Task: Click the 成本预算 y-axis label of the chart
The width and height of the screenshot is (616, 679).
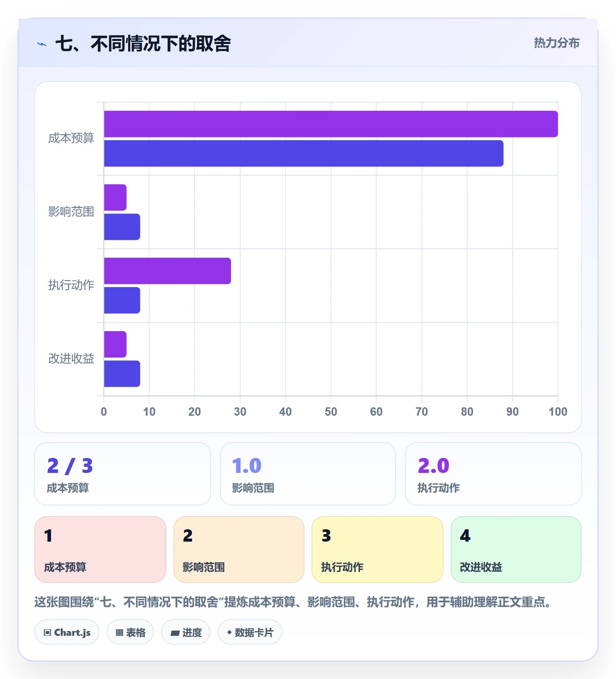Action: [x=71, y=138]
